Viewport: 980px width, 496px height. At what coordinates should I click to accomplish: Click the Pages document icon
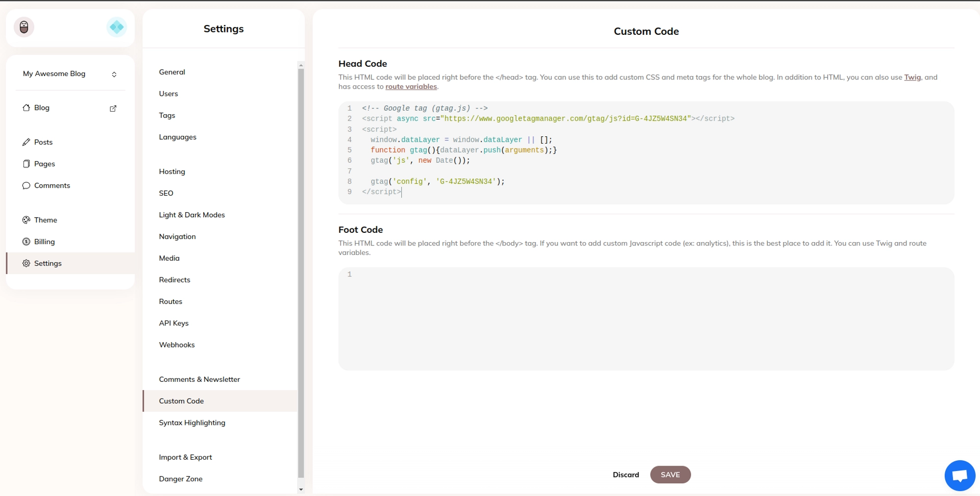26,164
